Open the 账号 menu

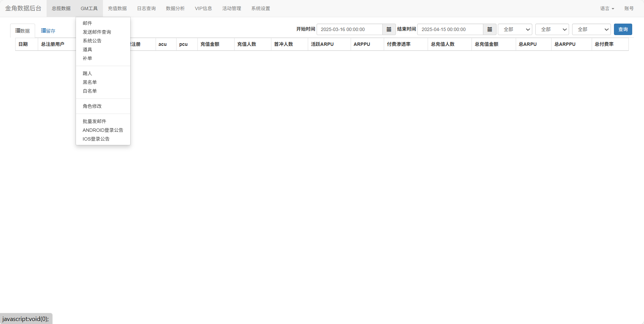[x=629, y=8]
